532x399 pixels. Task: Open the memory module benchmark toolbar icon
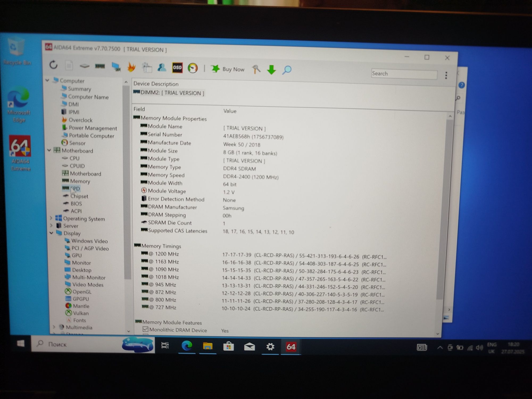click(100, 66)
